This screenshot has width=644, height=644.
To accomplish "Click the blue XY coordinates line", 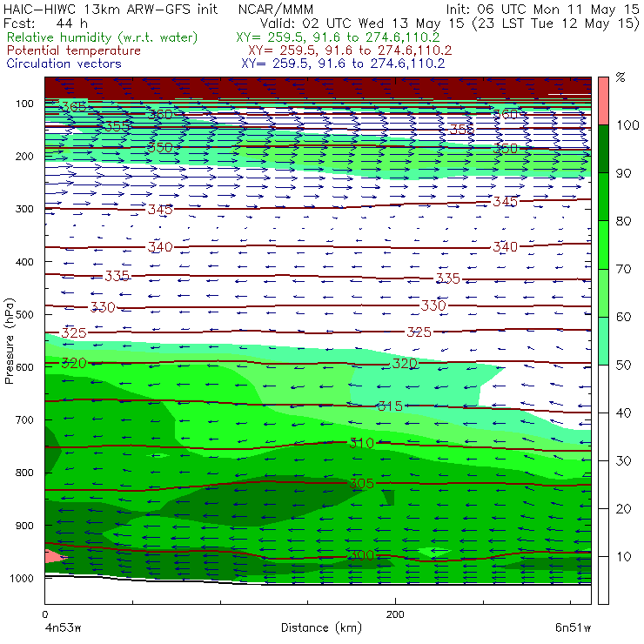I will pos(343,64).
